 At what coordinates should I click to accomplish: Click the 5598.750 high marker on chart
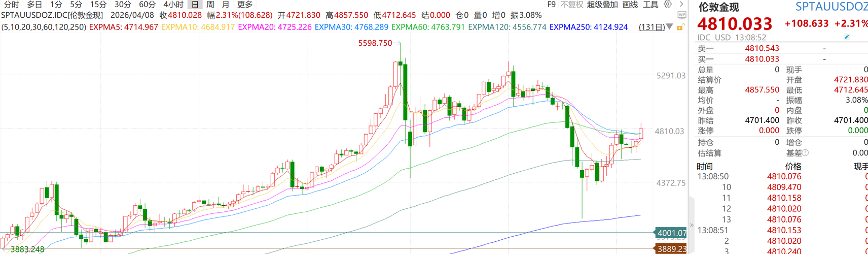pyautogui.click(x=375, y=43)
